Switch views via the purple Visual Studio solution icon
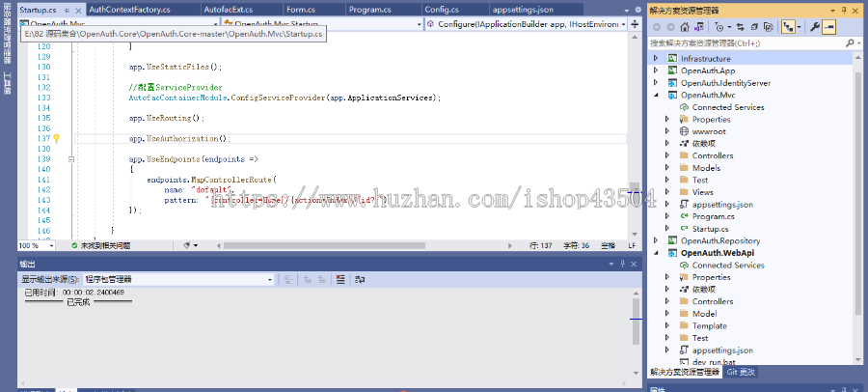This screenshot has height=392, width=868. coord(699,27)
